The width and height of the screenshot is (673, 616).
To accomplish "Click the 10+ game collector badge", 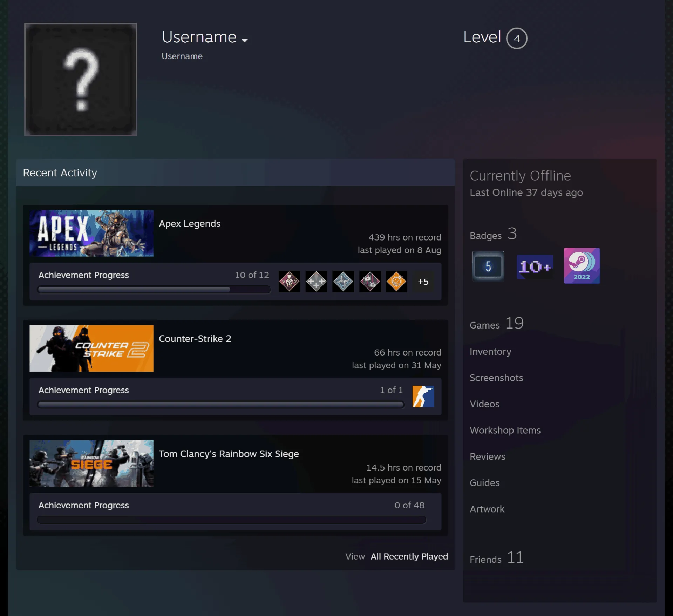I will coord(535,267).
